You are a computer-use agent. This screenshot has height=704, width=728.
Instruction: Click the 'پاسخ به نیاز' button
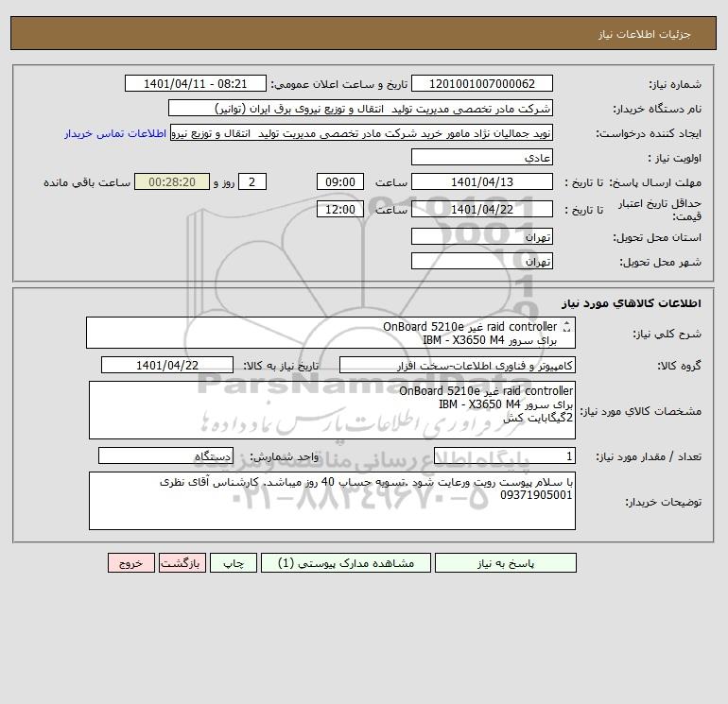[x=505, y=563]
